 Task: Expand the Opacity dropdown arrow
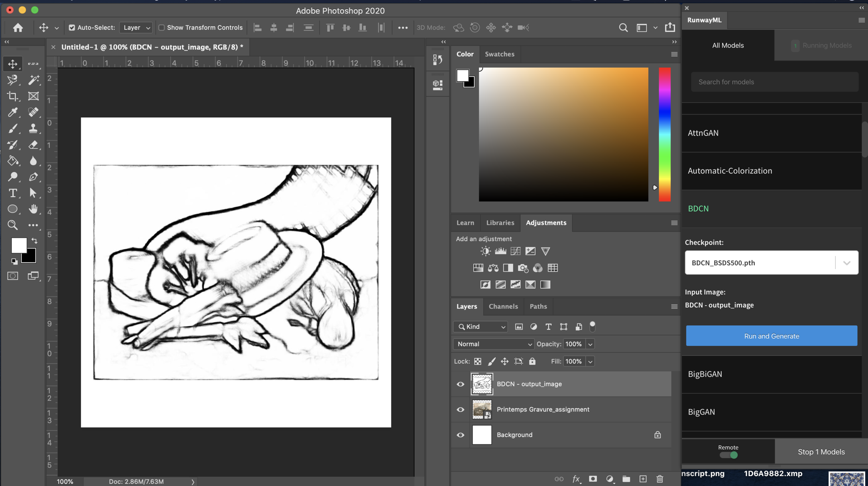590,344
